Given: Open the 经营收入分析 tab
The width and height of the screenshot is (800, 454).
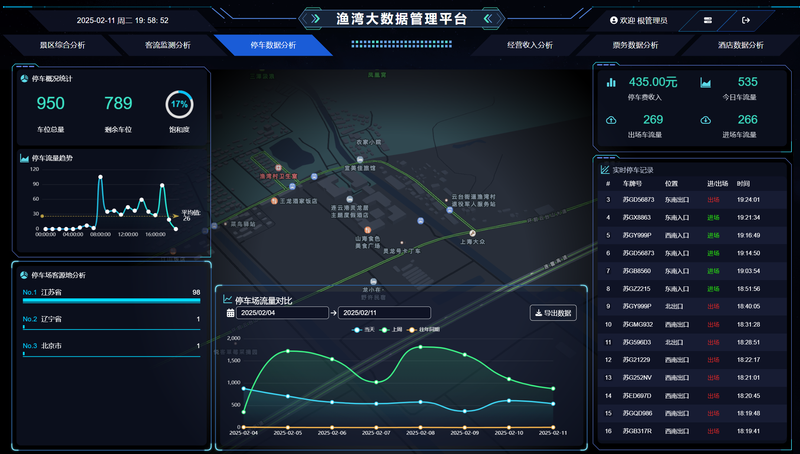Looking at the screenshot, I should (530, 45).
